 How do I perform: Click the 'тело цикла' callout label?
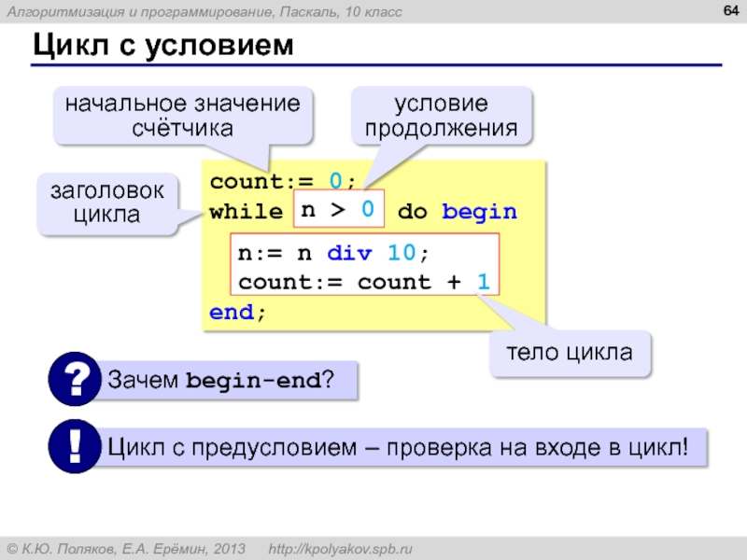(570, 353)
